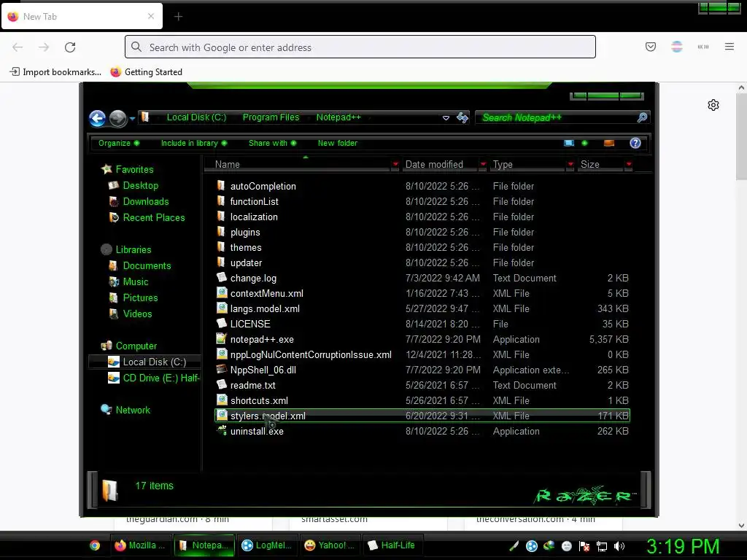Open recent pages dropdown next to forward arrow
The image size is (747, 560).
[132, 119]
